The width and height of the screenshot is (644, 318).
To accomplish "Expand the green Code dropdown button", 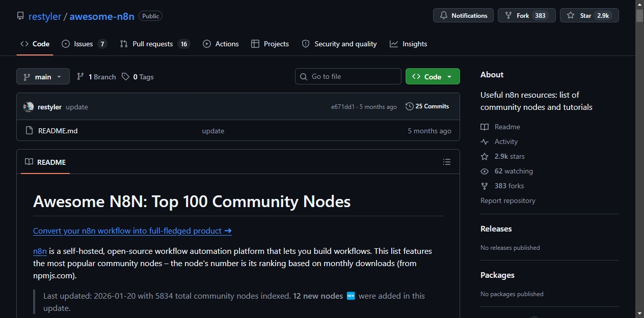I will [x=433, y=76].
